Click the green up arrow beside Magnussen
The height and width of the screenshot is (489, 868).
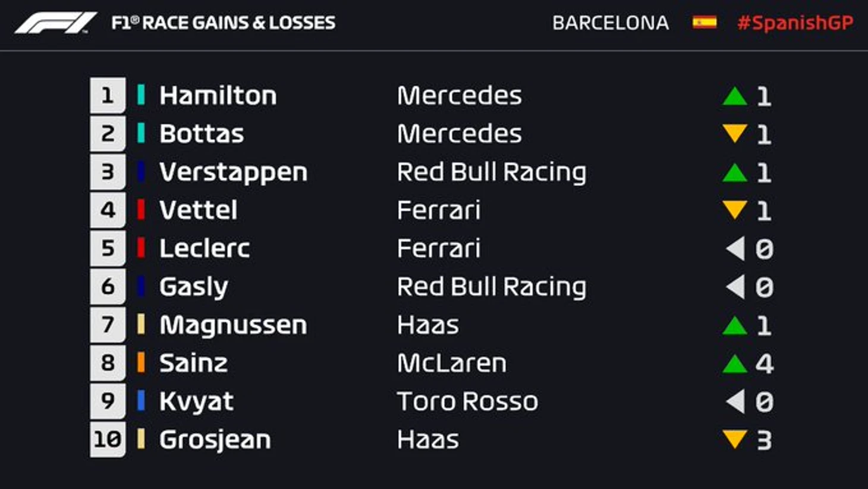[x=735, y=325]
